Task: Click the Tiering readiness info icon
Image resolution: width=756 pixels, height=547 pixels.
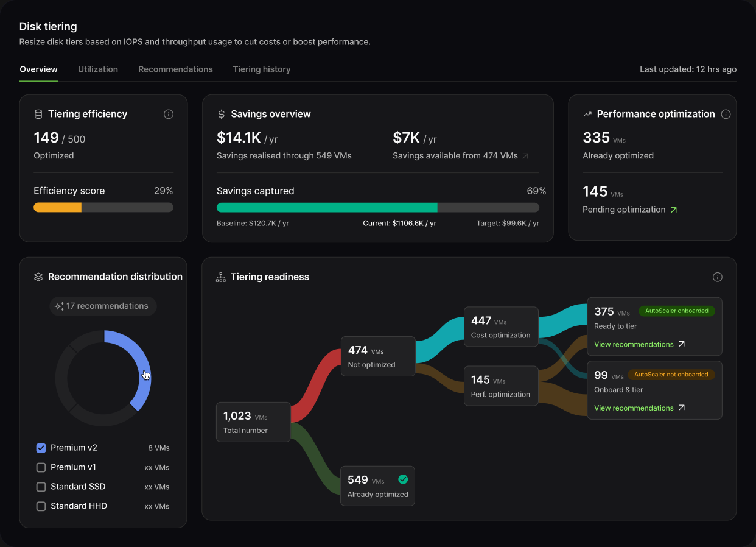Action: (718, 277)
